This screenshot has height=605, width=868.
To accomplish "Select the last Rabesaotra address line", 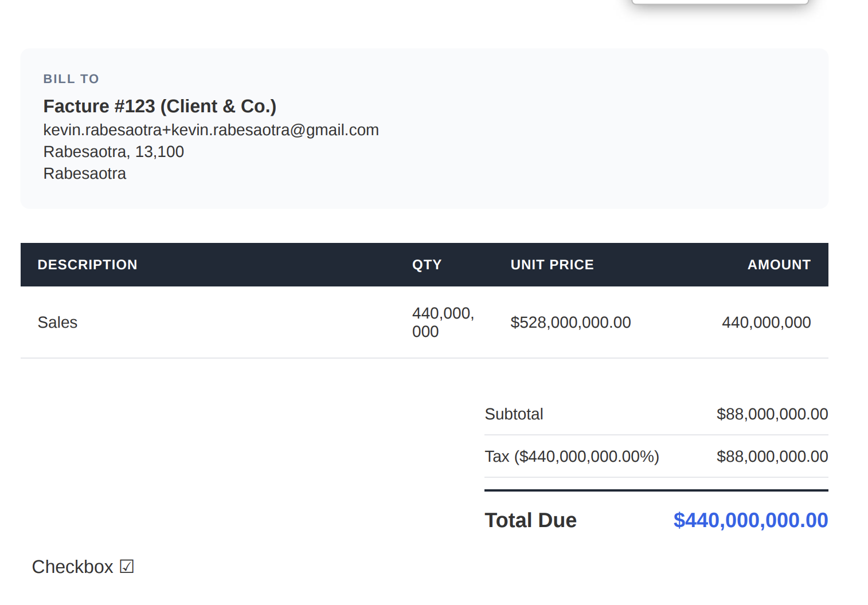I will [85, 174].
